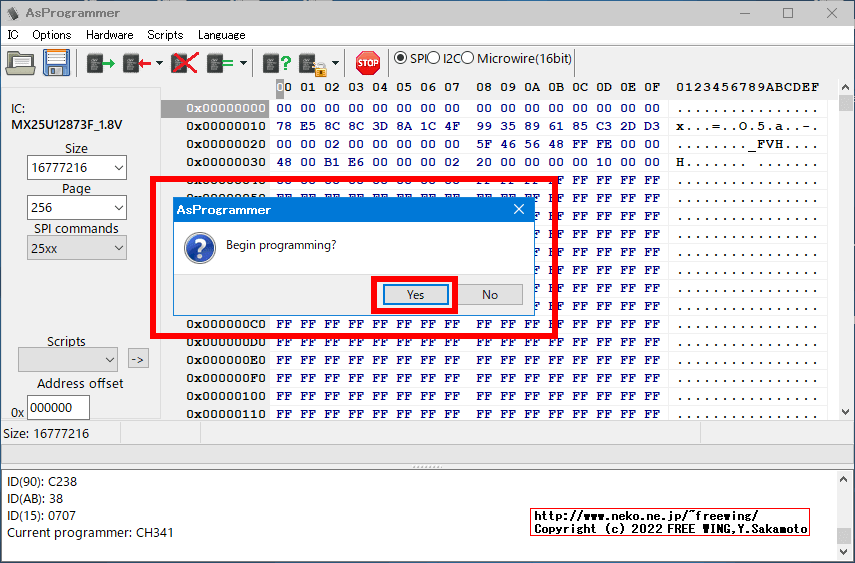Click the log panel scrollbar up arrow

tap(844, 480)
